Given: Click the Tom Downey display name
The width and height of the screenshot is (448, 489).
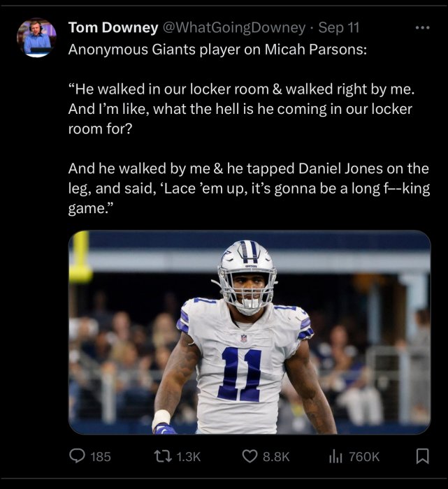Looking at the screenshot, I should (x=113, y=28).
